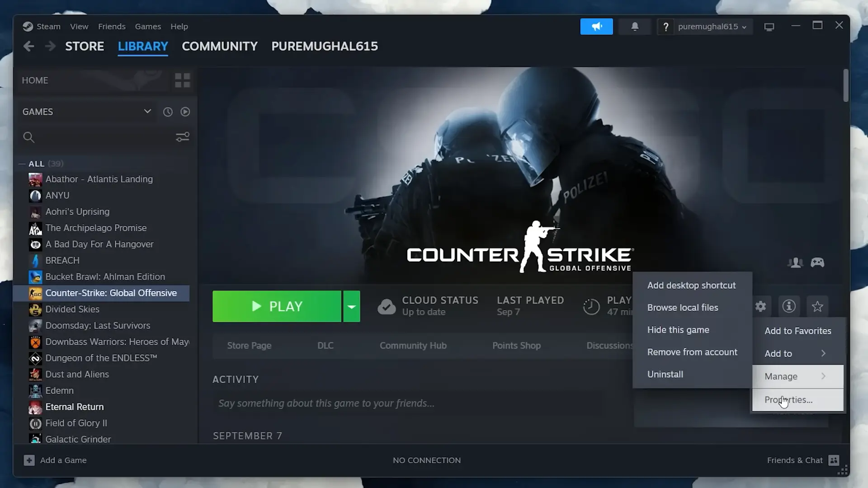868x488 pixels.
Task: Click the ready-to-play filter icon
Action: 185,112
